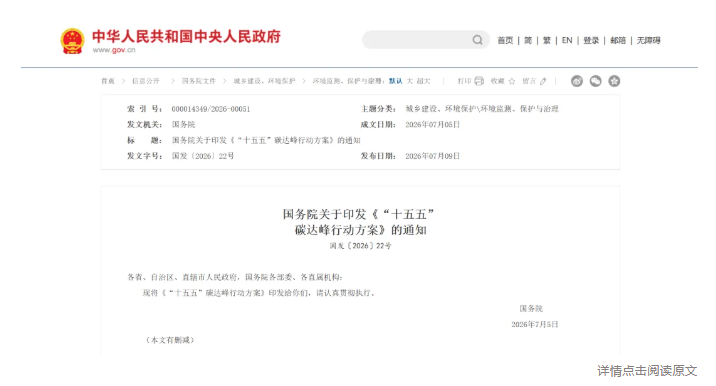Click the document number under the heading
The image size is (716, 386).
click(x=360, y=246)
